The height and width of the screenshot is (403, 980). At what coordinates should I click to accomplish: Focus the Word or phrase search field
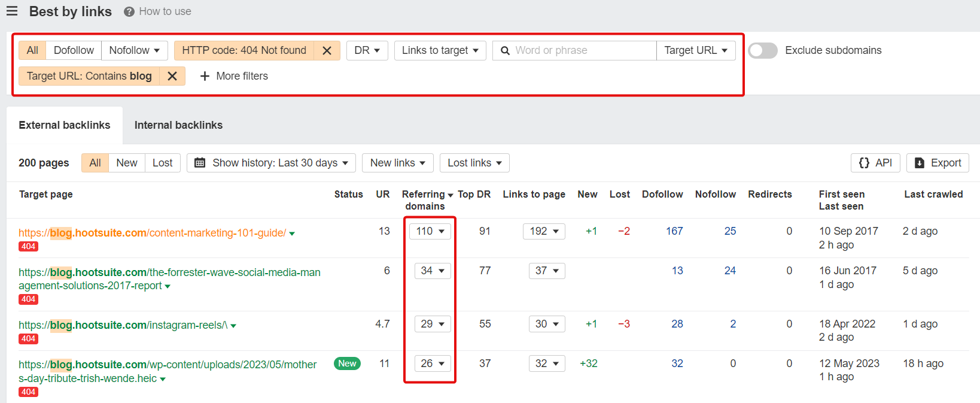[x=574, y=51]
